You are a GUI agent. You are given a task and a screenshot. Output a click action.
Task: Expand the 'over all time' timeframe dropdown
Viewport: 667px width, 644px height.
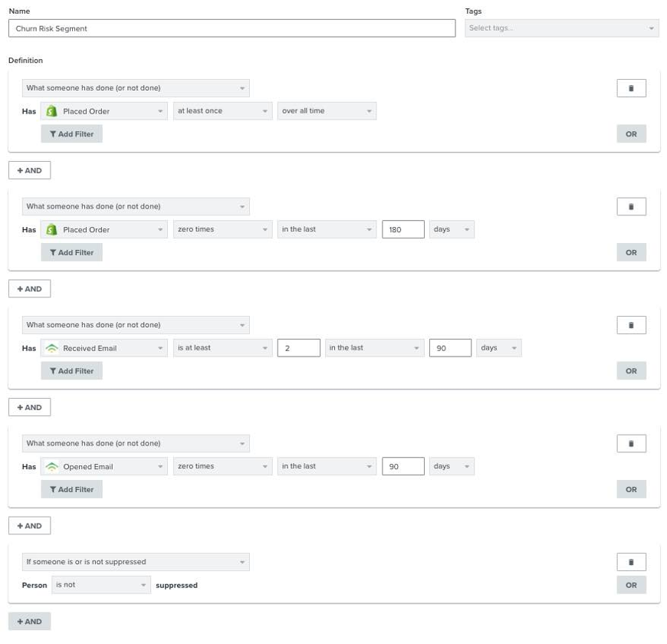pos(327,111)
